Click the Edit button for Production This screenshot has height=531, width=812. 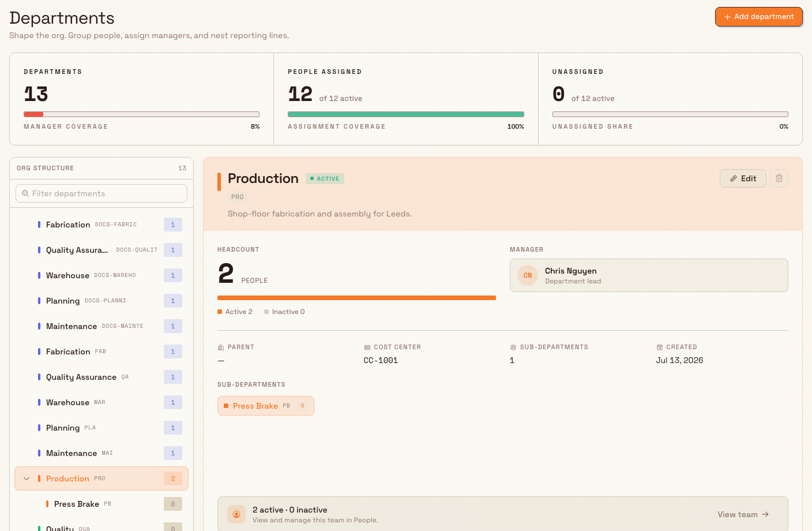[742, 178]
